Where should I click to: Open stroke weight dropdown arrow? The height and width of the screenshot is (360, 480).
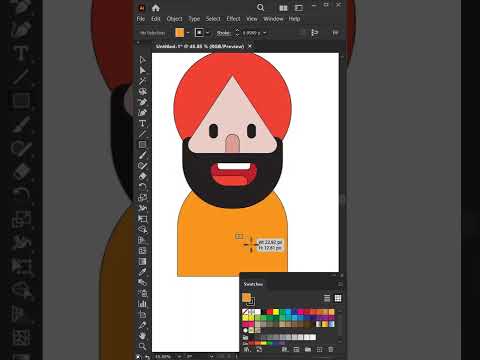265,33
